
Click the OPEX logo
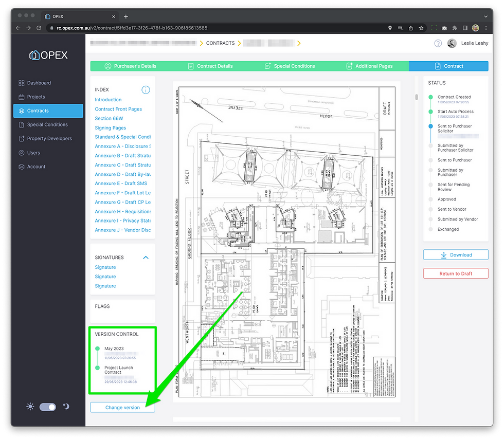tap(48, 55)
